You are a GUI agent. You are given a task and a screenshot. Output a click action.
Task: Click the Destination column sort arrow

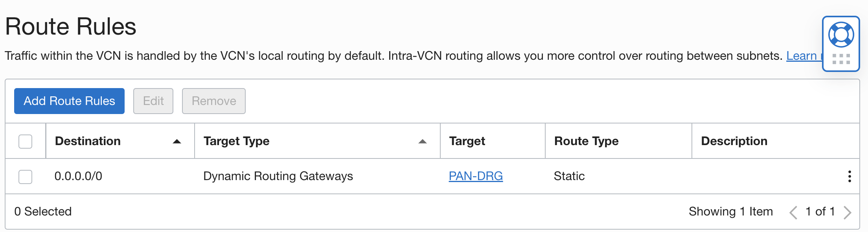click(x=177, y=142)
